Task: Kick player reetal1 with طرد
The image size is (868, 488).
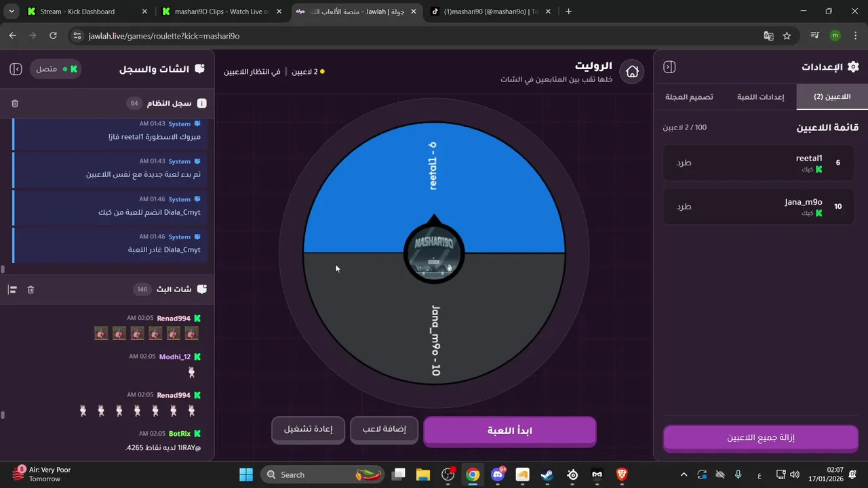Action: [684, 163]
